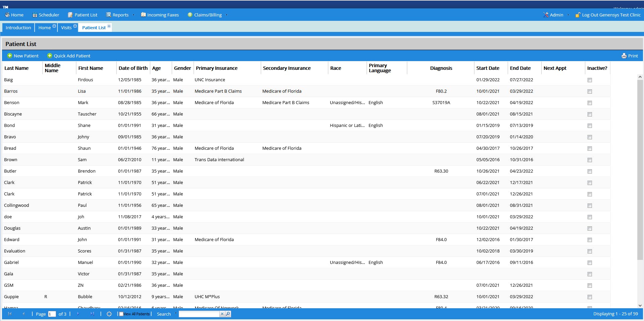Go to next page using pager arrow

[78, 314]
